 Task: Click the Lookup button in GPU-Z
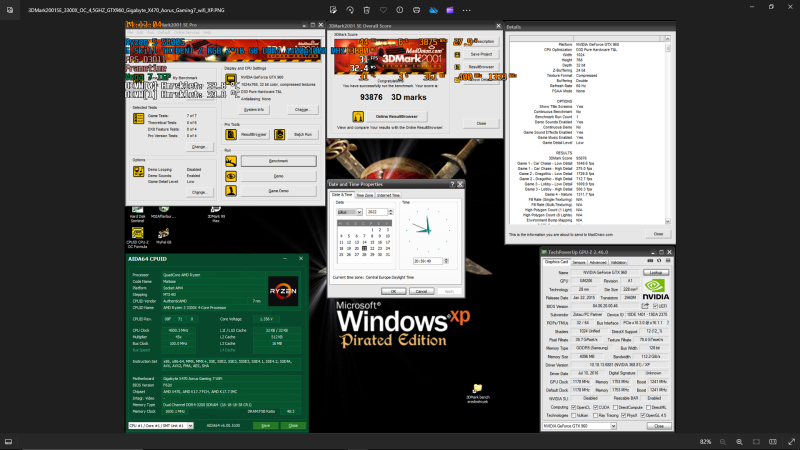pyautogui.click(x=656, y=272)
